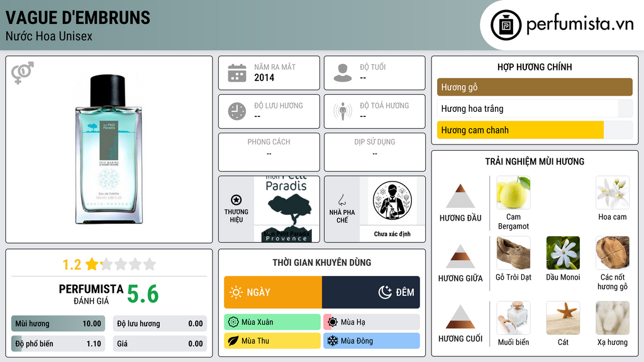644x362 pixels.
Task: Open the Cam Bergamot note image
Action: click(x=513, y=192)
